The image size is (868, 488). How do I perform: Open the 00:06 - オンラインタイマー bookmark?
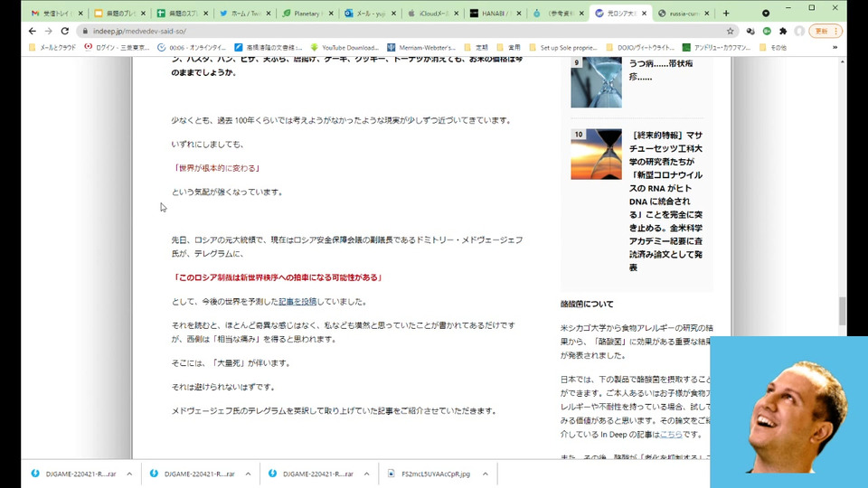192,48
